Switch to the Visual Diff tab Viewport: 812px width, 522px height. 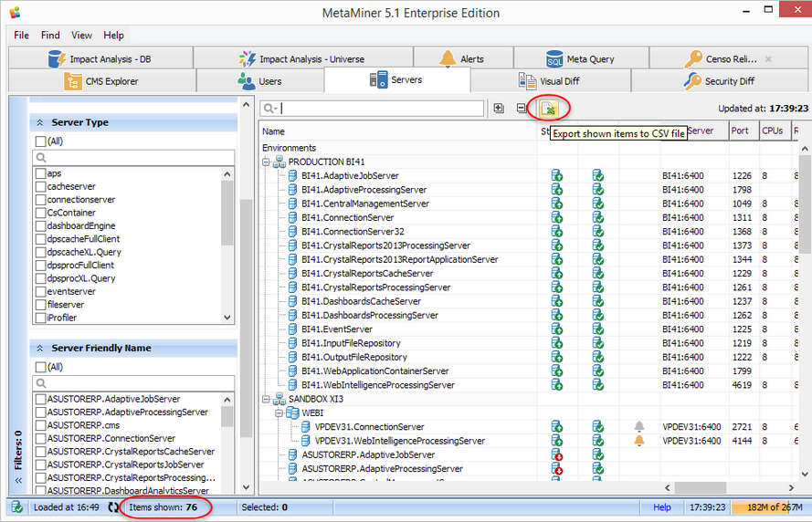(550, 81)
